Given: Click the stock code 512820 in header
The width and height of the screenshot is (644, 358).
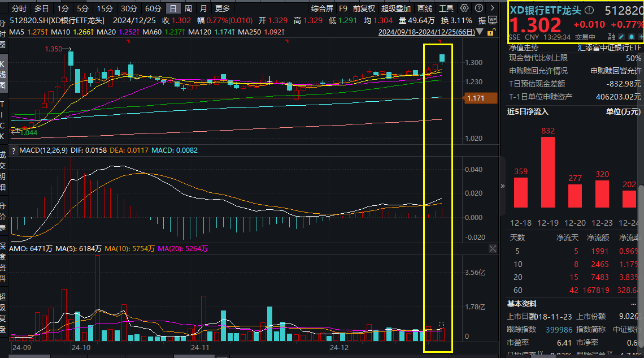Looking at the screenshot, I should click(624, 11).
